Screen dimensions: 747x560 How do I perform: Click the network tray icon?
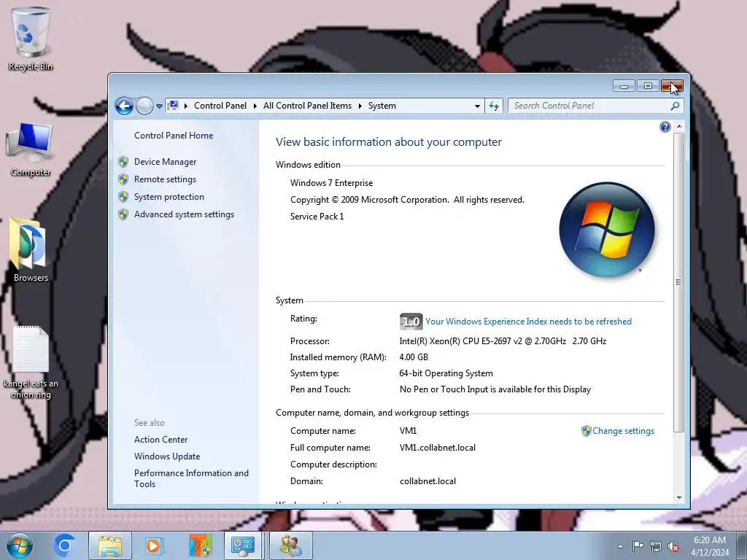coord(656,546)
